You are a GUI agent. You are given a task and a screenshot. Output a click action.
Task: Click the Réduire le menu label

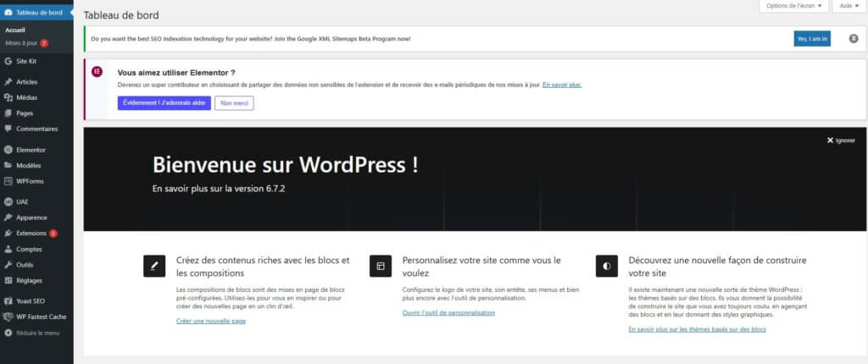pos(37,333)
